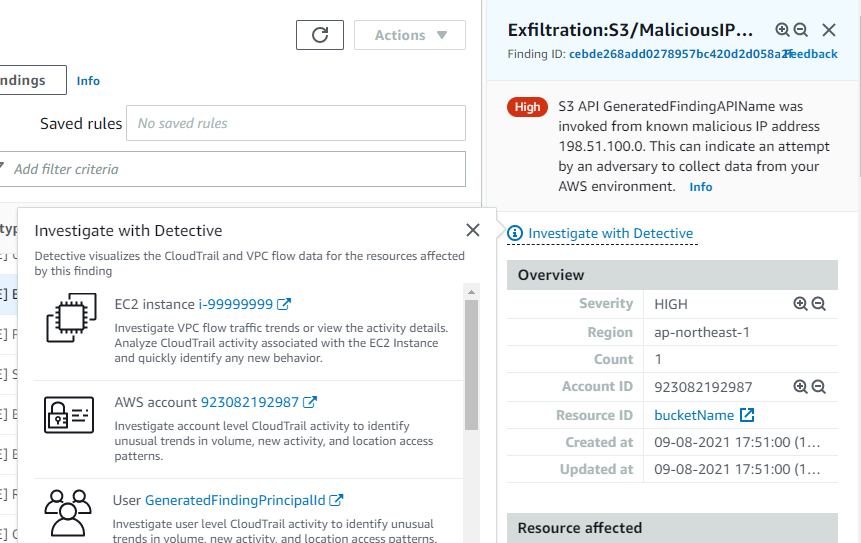The height and width of the screenshot is (543, 861).
Task: Exclude filter for Severity HIGH
Action: pyautogui.click(x=818, y=304)
